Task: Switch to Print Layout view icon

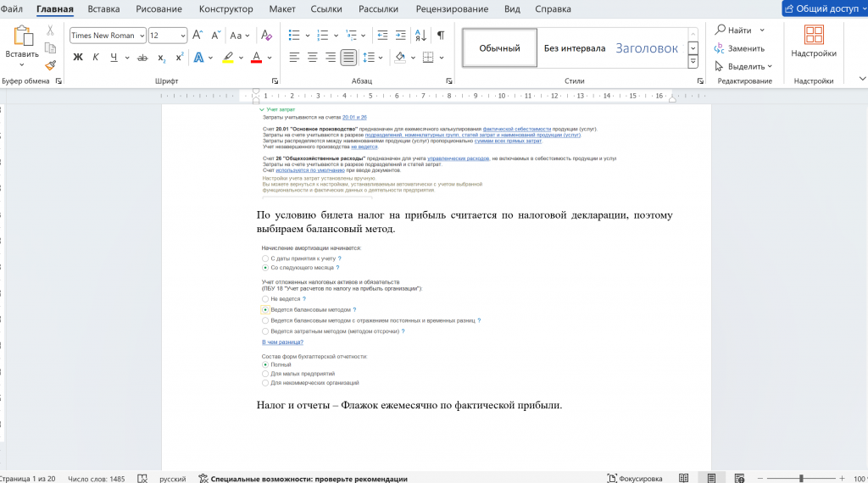Action: 711,478
